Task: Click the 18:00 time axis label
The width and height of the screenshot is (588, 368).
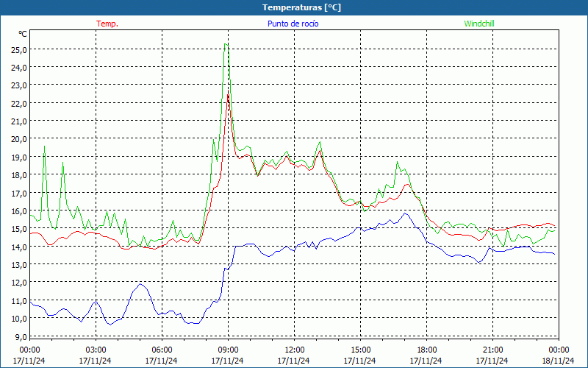Action: point(427,350)
